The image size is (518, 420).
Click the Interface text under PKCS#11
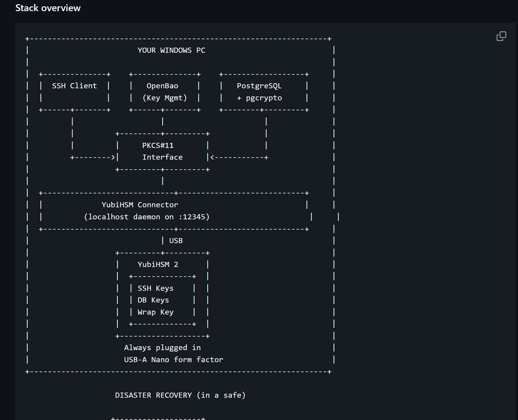tap(162, 157)
